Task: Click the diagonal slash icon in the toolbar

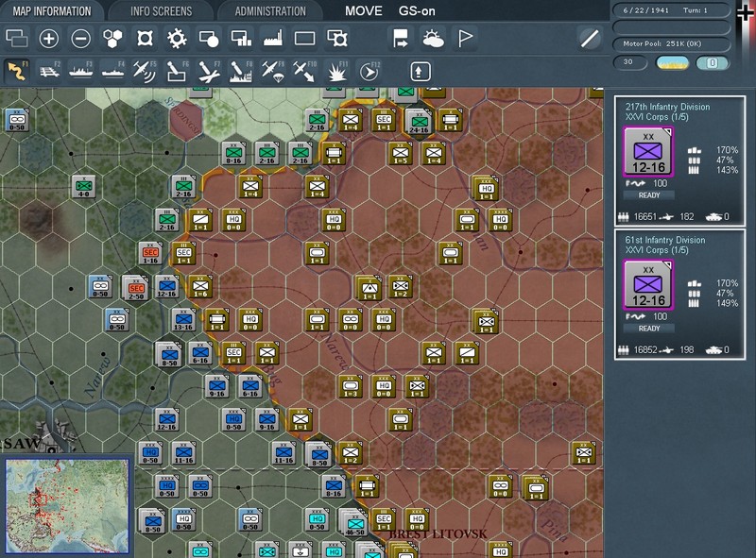Action: pyautogui.click(x=589, y=39)
